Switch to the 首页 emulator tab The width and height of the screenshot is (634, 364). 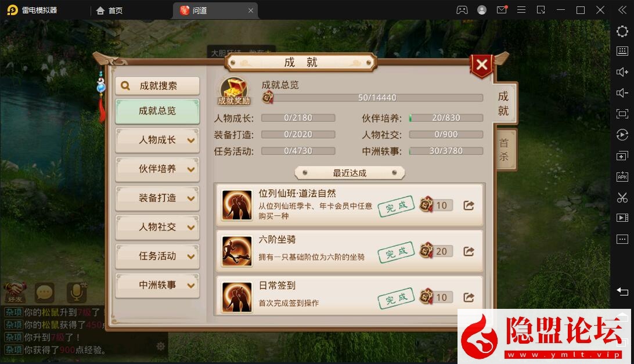(110, 10)
